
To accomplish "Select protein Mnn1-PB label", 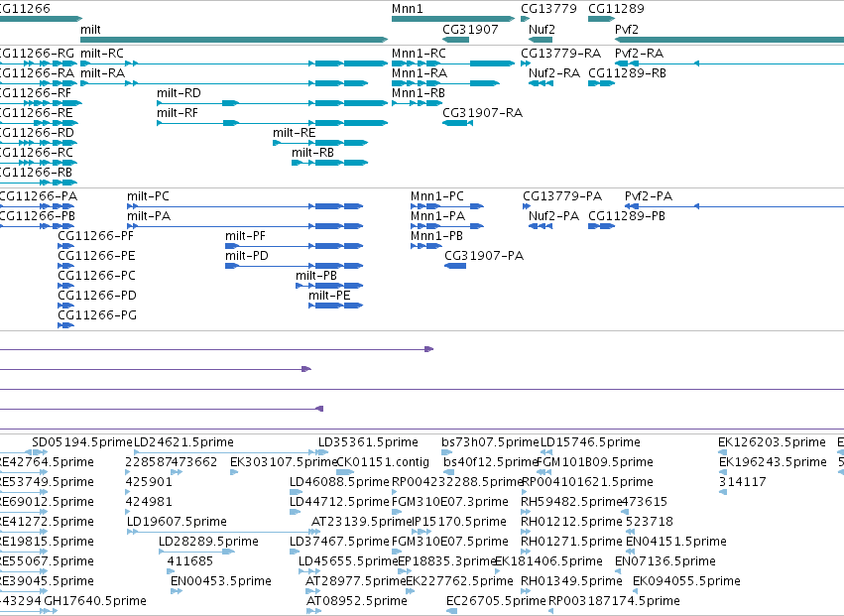I will pos(436,236).
